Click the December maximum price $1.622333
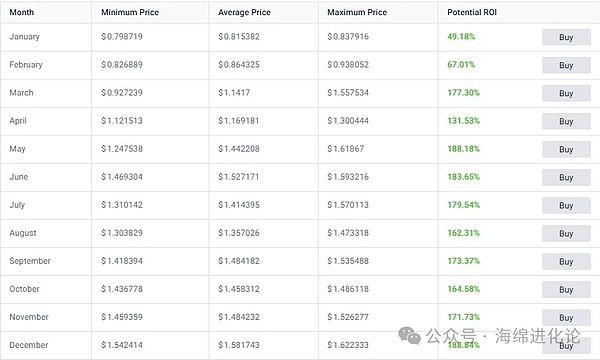 (x=348, y=345)
